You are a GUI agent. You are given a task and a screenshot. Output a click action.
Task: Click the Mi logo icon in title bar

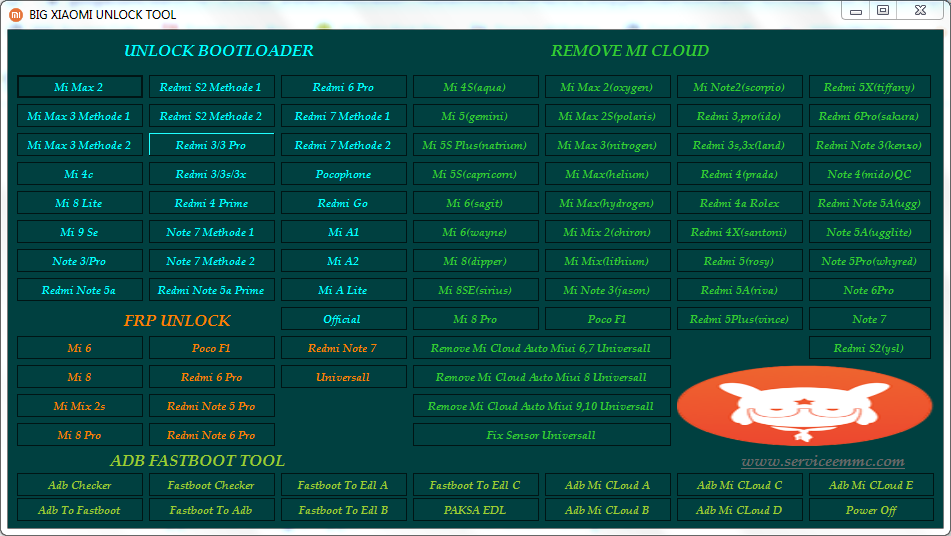[x=16, y=14]
